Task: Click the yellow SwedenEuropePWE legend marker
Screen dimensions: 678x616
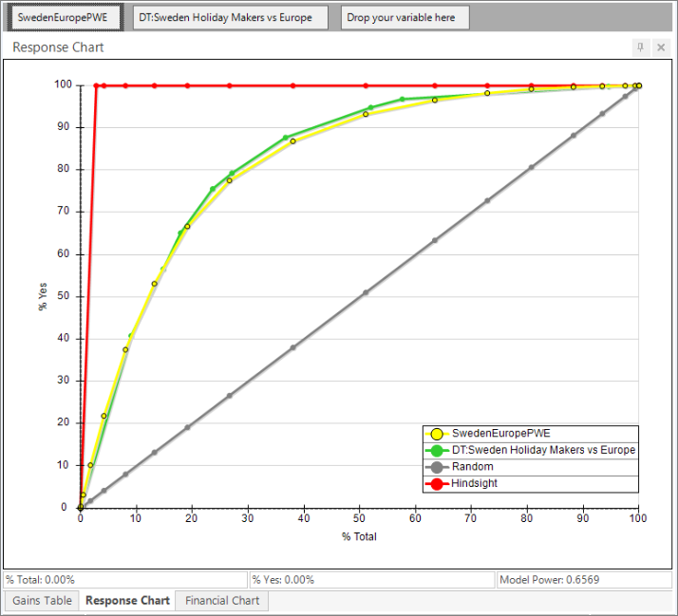Action: (x=437, y=434)
